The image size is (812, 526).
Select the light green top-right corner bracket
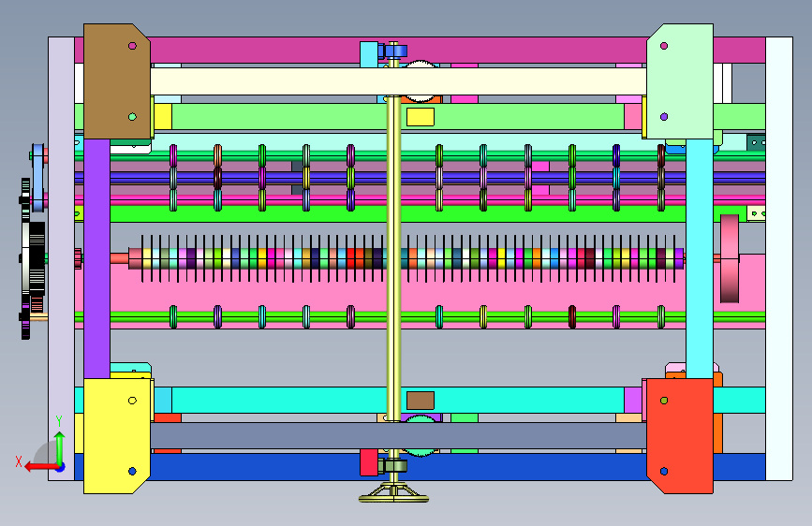(680, 81)
